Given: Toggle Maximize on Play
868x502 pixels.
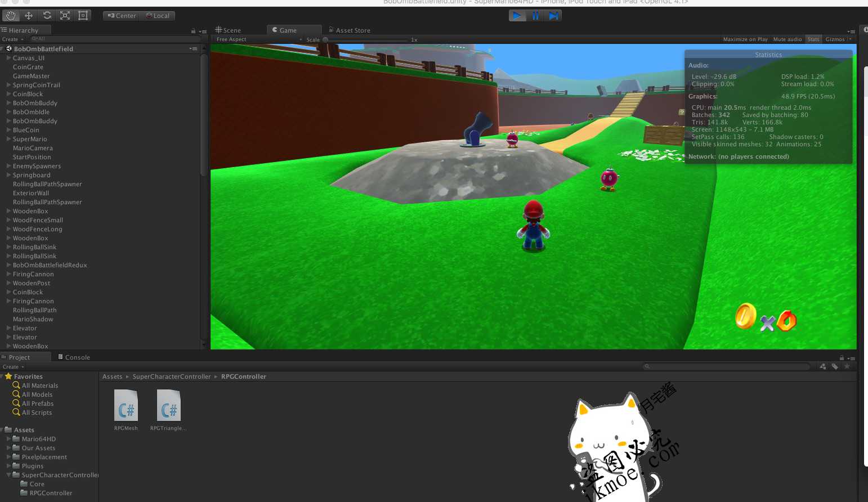Looking at the screenshot, I should [745, 39].
